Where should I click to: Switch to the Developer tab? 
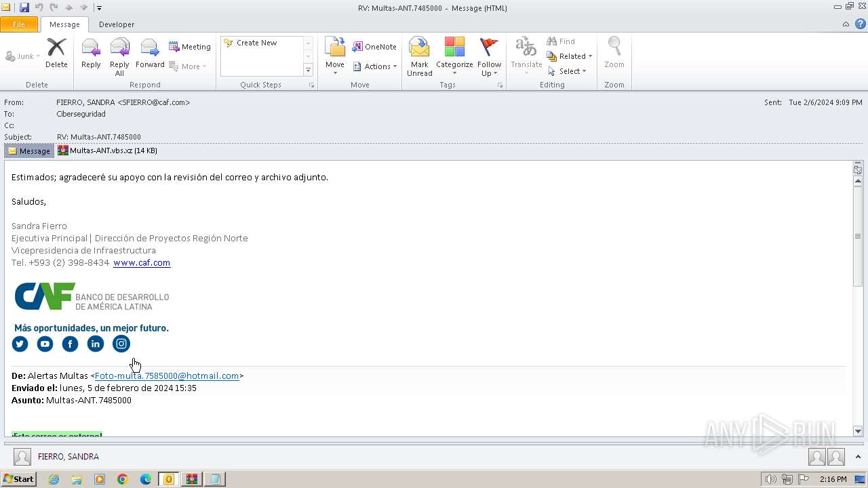point(117,24)
